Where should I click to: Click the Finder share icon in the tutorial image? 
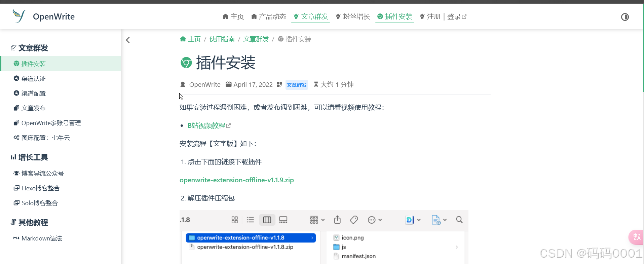pyautogui.click(x=337, y=220)
